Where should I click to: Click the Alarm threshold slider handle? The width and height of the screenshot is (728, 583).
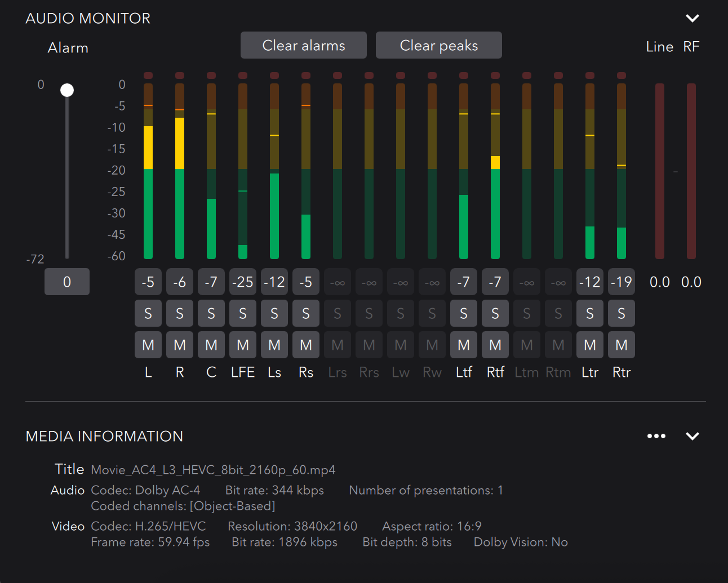67,89
